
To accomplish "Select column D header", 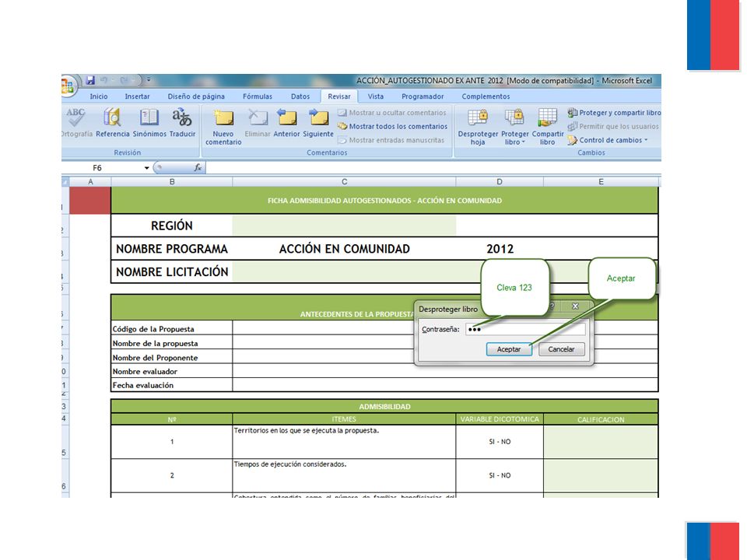I will click(x=500, y=182).
